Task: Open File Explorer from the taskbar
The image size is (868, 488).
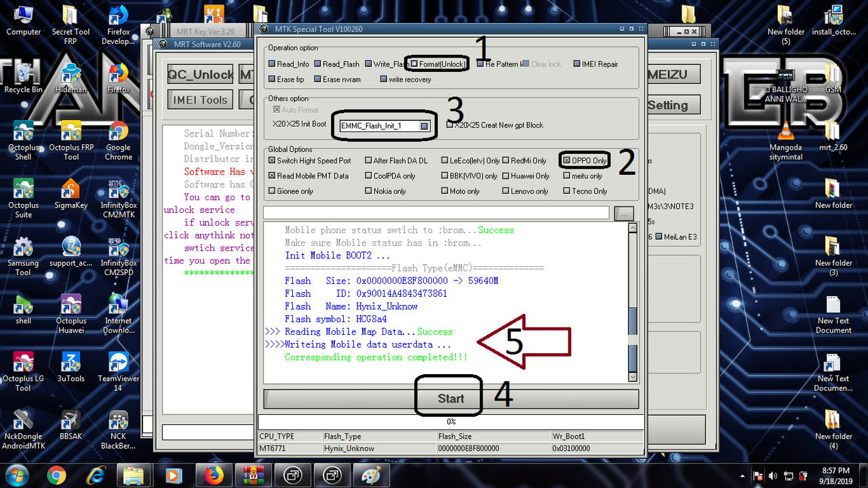Action: (x=134, y=475)
